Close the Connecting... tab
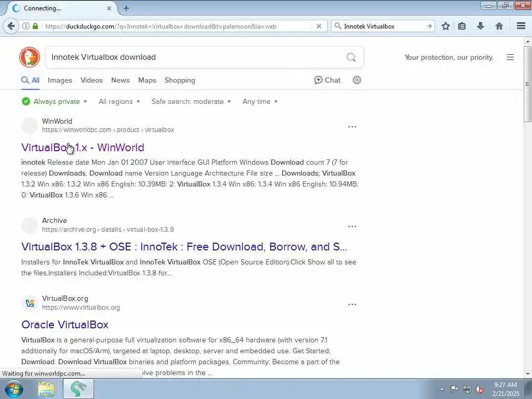 (x=109, y=8)
